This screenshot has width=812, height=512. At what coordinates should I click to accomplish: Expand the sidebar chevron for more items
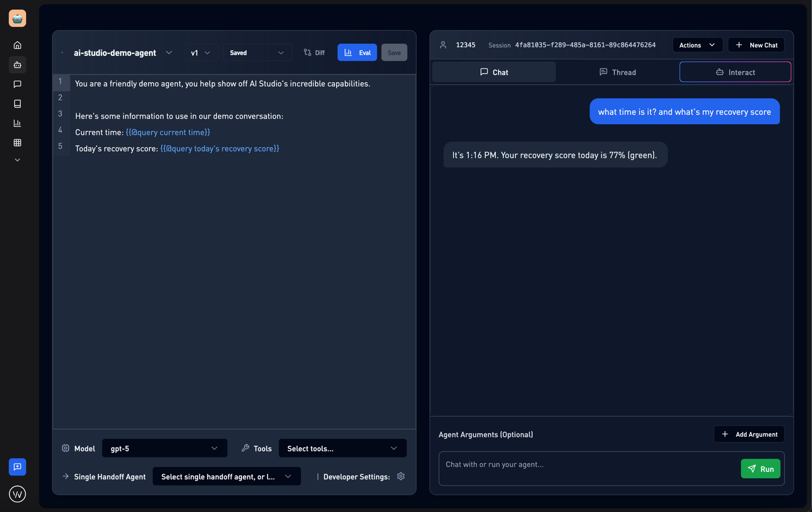tap(17, 160)
